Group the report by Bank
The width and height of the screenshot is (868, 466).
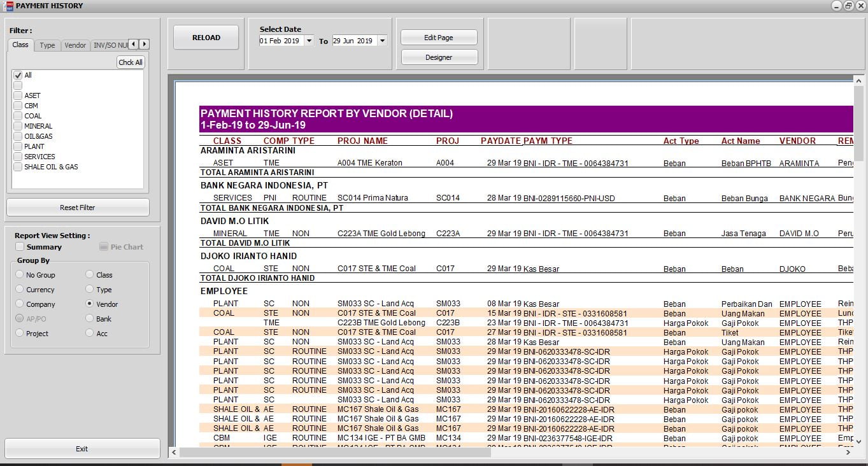click(90, 319)
